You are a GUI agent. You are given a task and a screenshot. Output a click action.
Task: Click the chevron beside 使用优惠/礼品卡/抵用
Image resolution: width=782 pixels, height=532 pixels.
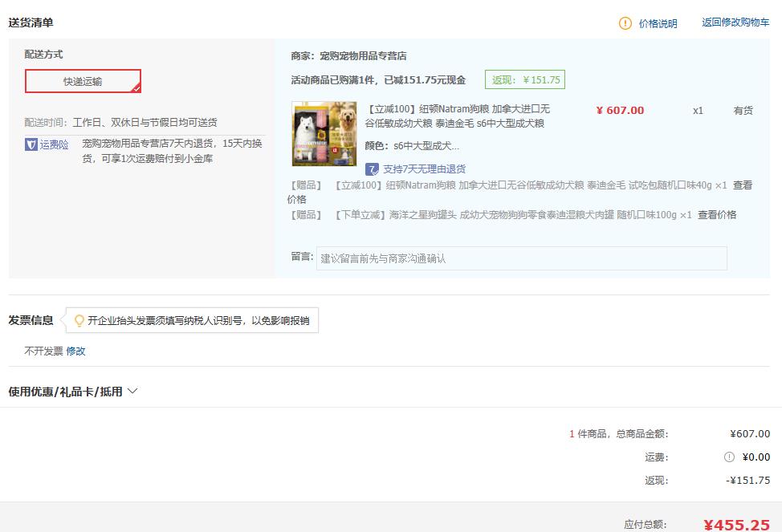click(132, 392)
